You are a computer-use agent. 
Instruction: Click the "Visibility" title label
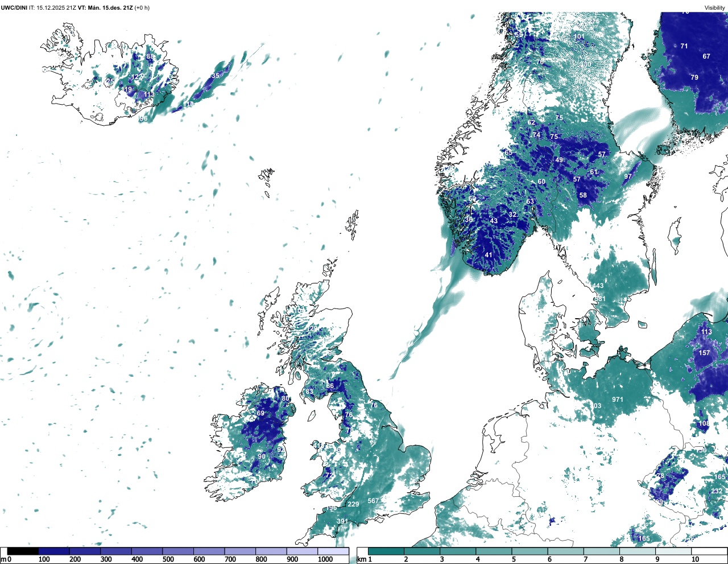tap(714, 8)
